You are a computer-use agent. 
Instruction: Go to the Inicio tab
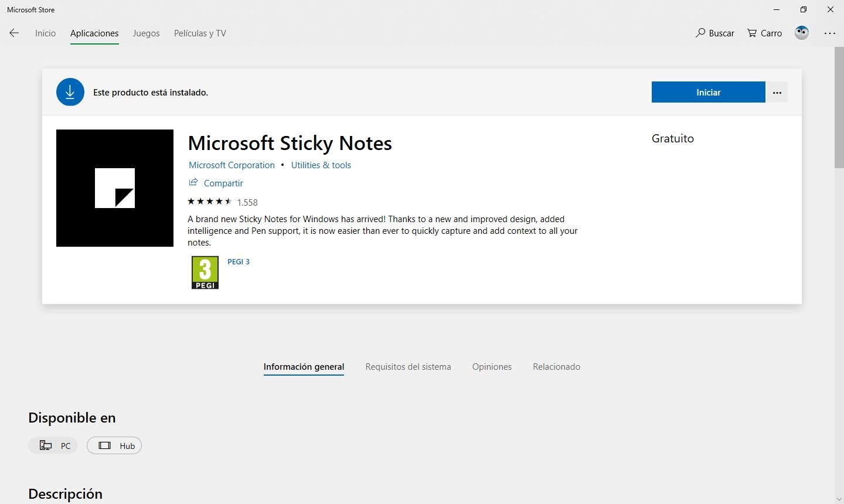tap(45, 33)
